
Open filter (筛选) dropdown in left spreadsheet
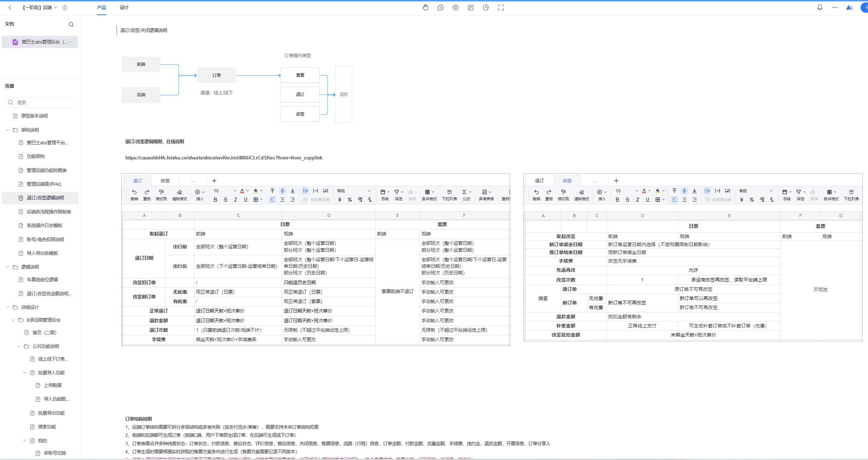(399, 195)
